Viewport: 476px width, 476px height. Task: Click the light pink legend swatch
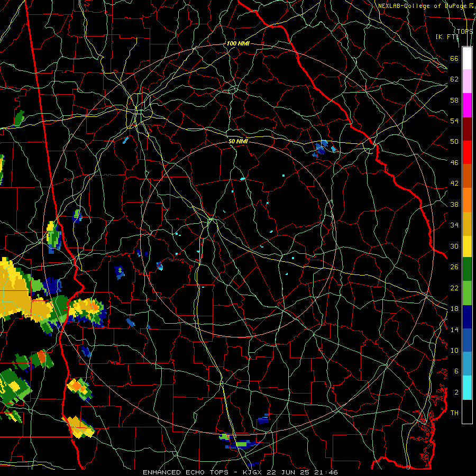coord(467,81)
